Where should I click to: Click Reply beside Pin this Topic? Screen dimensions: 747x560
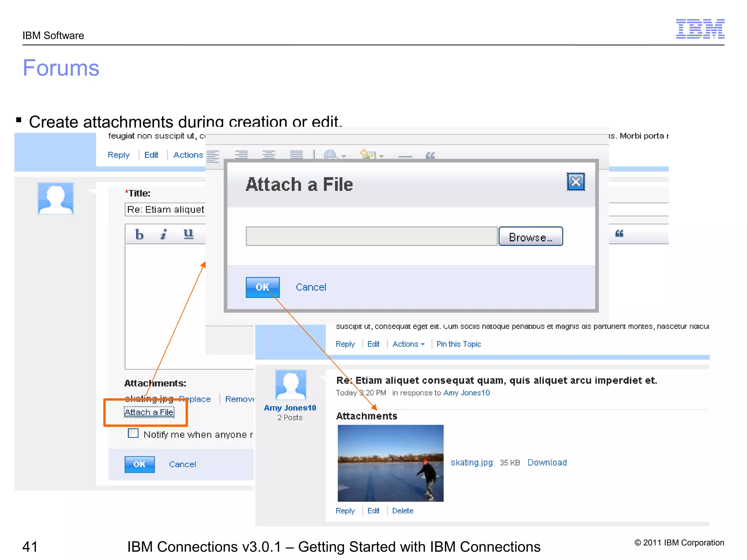345,345
